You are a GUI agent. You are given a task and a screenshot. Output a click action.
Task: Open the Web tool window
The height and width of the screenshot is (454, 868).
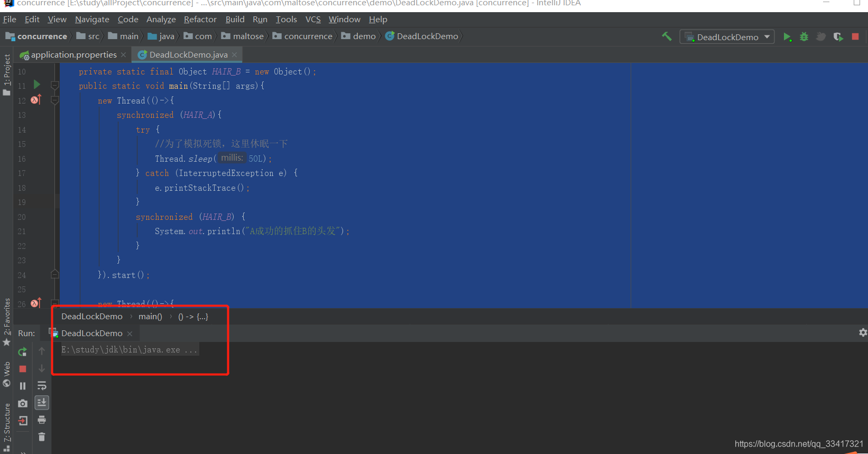[x=7, y=374]
